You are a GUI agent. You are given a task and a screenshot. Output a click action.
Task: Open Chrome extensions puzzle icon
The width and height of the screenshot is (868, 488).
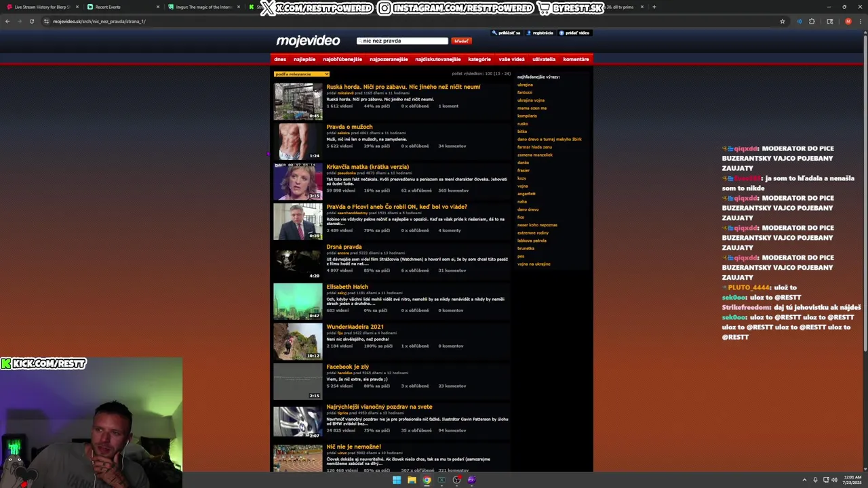click(812, 21)
